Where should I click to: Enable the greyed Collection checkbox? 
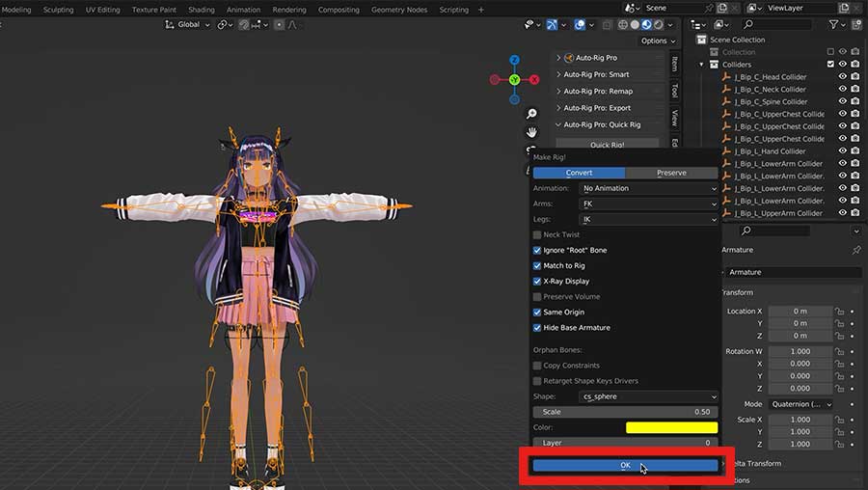coord(830,52)
